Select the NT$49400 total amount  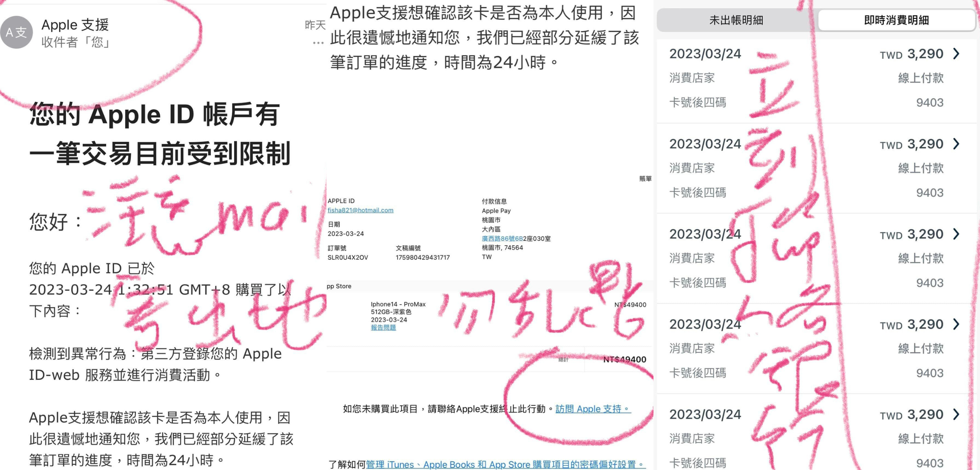click(624, 360)
